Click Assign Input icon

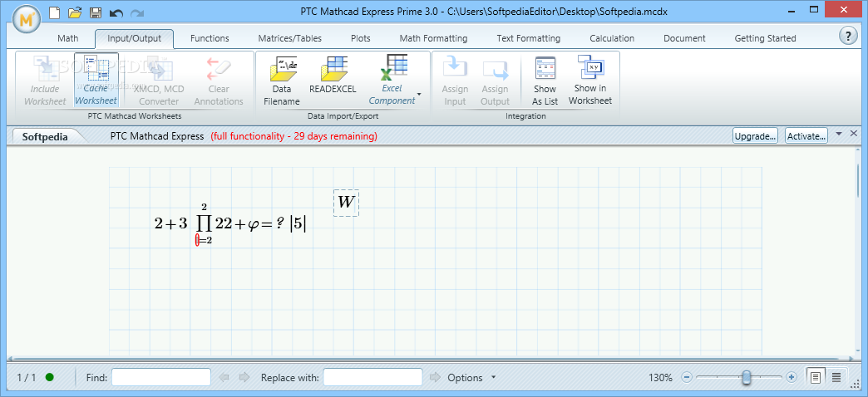[x=455, y=81]
